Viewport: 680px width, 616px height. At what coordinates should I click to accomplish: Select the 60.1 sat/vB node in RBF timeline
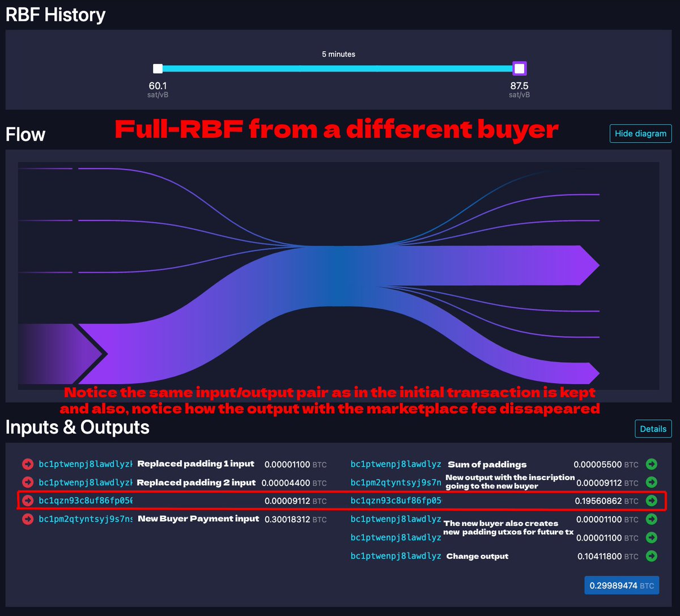(158, 69)
